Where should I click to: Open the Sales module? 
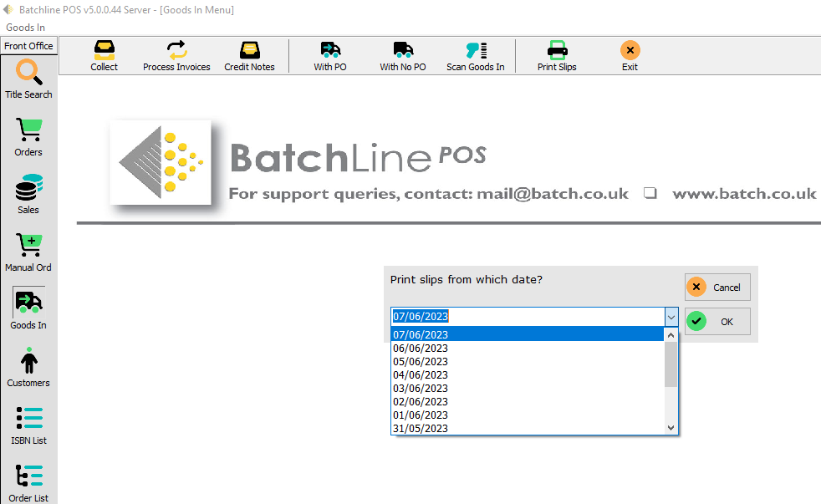28,195
